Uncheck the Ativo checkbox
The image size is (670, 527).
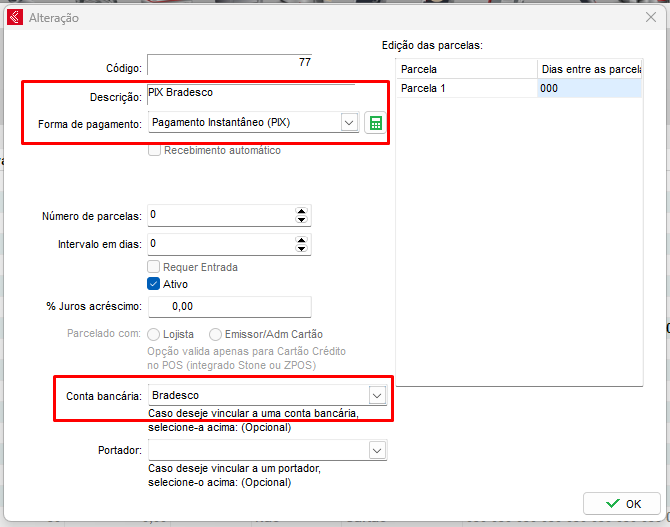154,284
